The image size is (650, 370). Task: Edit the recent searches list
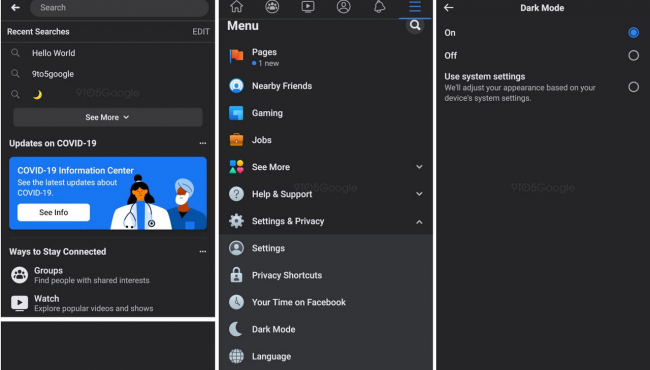click(x=201, y=31)
